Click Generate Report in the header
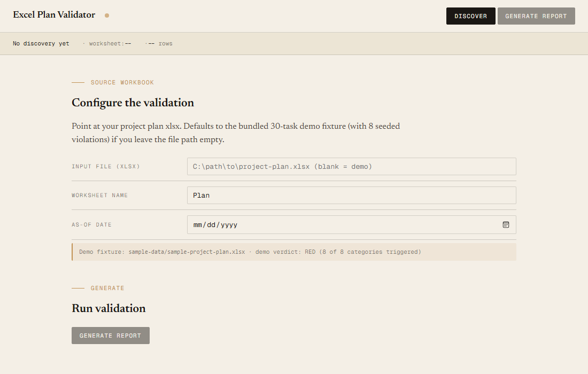Screen dimensions: 588x374 point(536,16)
